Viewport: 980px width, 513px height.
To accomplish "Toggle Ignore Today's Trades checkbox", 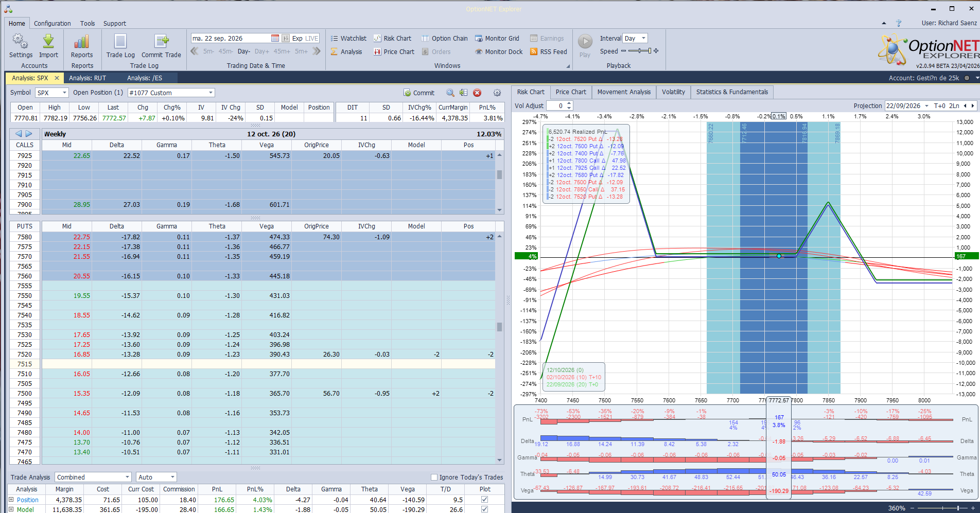I will (x=434, y=477).
